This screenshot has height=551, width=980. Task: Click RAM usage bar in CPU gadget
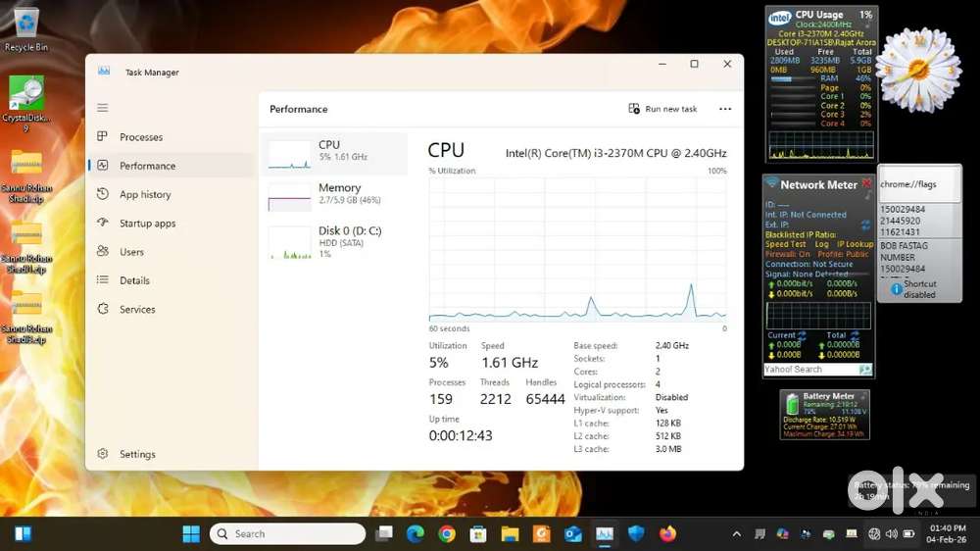pyautogui.click(x=793, y=78)
